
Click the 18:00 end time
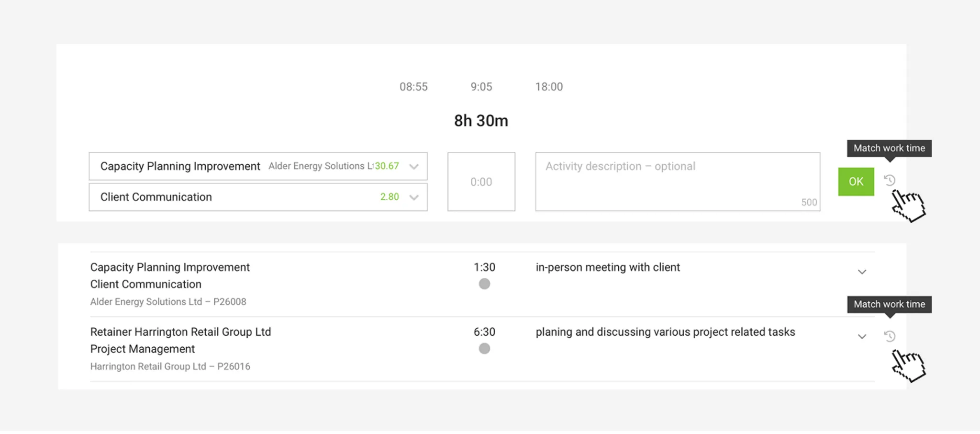[549, 87]
